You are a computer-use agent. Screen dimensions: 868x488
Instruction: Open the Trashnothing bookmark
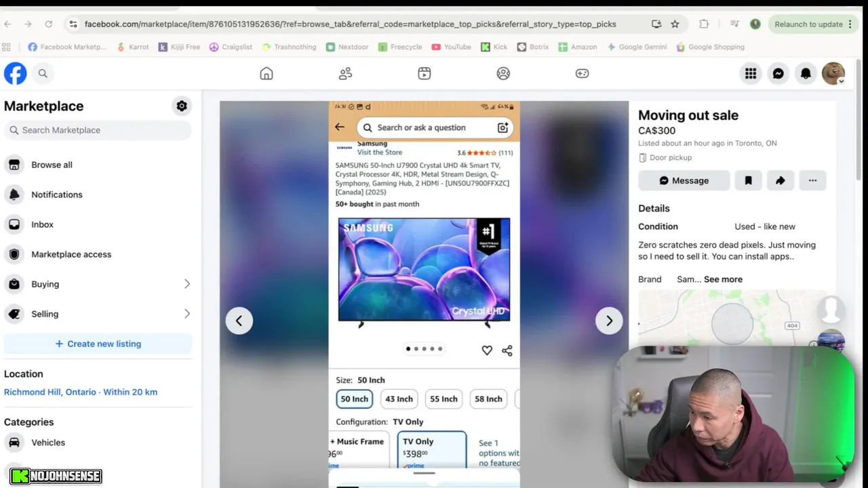click(289, 47)
